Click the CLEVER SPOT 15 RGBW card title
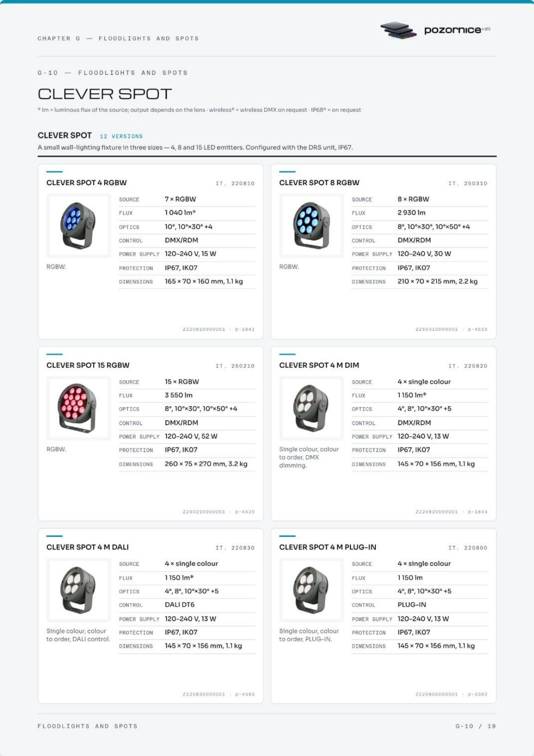Image resolution: width=534 pixels, height=756 pixels. [x=88, y=365]
